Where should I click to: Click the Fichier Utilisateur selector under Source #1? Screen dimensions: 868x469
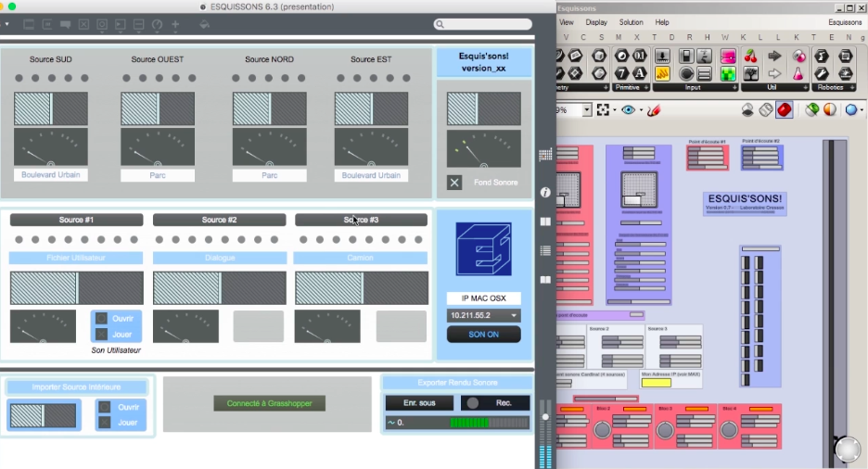tap(76, 258)
